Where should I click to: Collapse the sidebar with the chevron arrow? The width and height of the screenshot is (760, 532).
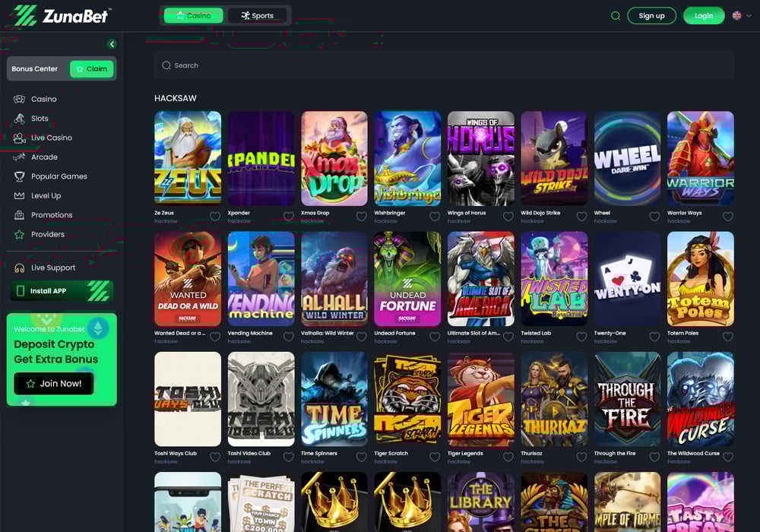[x=112, y=44]
